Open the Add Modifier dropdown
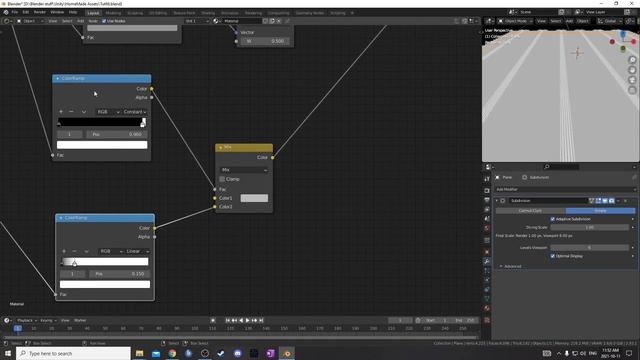 (x=566, y=189)
